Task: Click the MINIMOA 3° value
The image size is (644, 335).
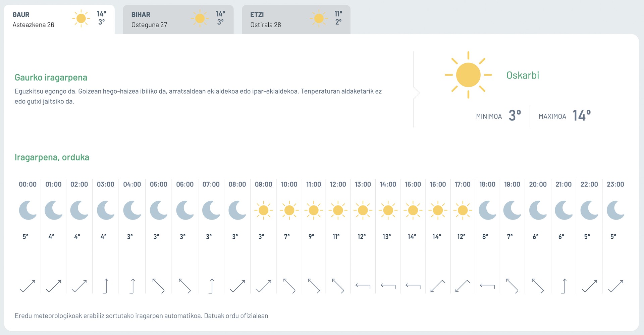Action: (515, 116)
